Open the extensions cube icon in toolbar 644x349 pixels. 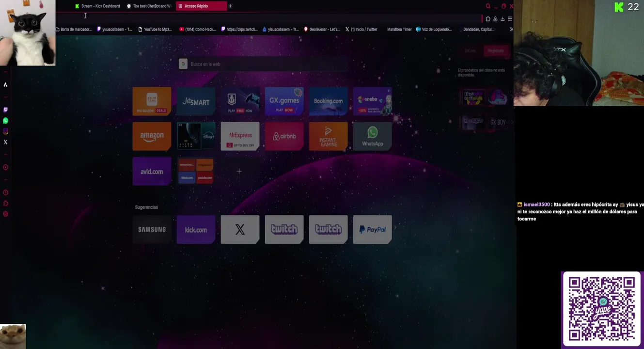click(x=488, y=19)
